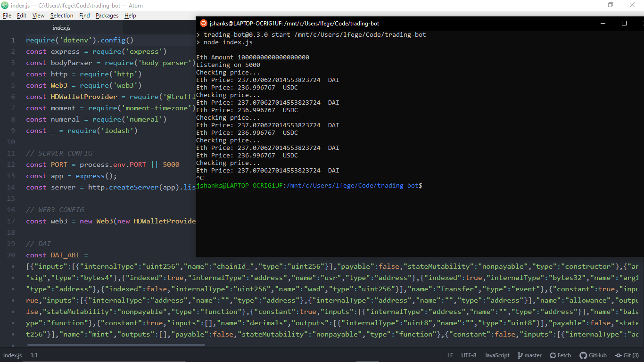Click the // SERVER CONFIG comment
The width and height of the screenshot is (644, 362).
(x=59, y=153)
